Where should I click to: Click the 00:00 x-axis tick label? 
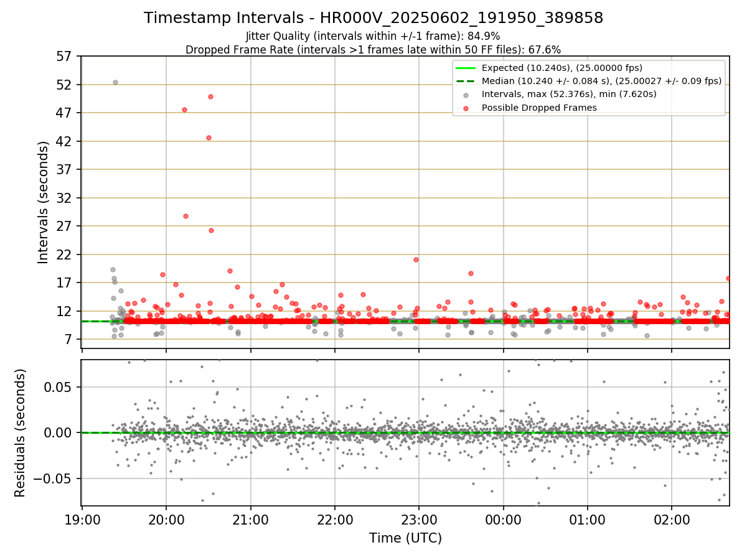(504, 519)
